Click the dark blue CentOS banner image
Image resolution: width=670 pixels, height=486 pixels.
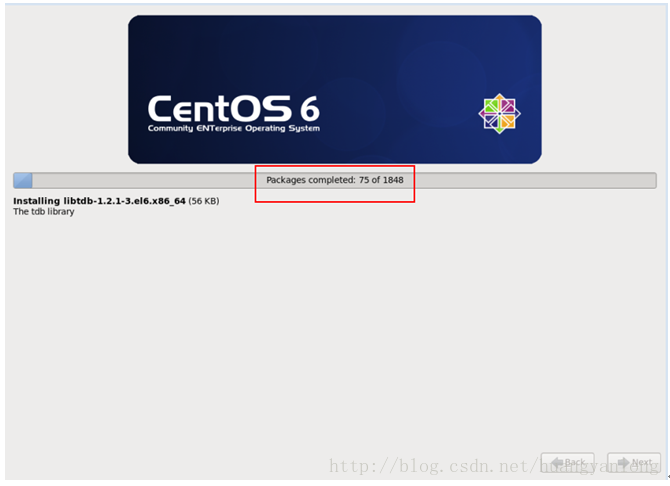[335, 89]
